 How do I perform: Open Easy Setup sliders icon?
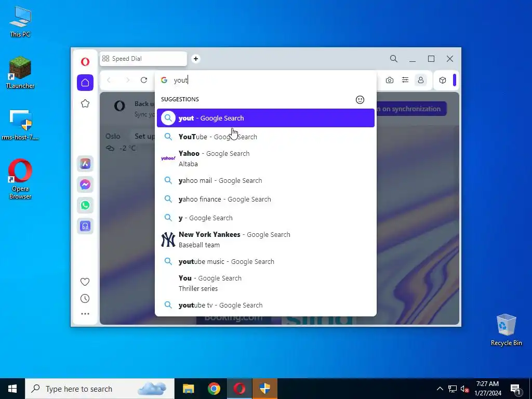(405, 80)
